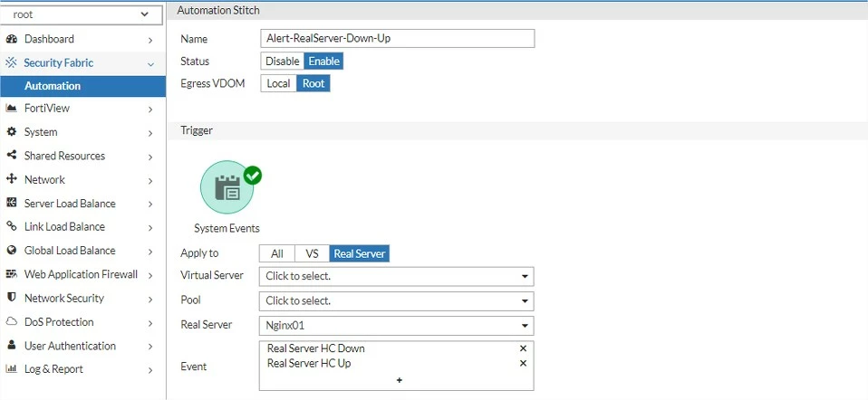Viewport: 868px width, 400px height.
Task: Expand the FortiView chevron
Action: (150, 110)
